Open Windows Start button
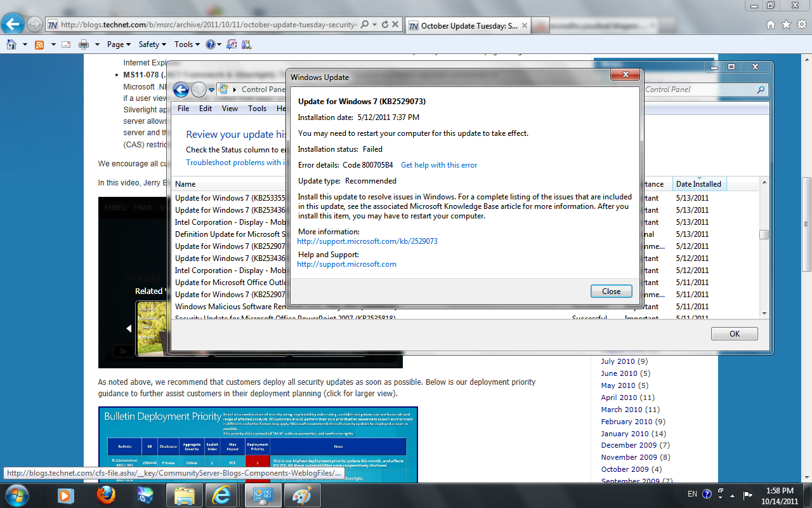 tap(16, 495)
